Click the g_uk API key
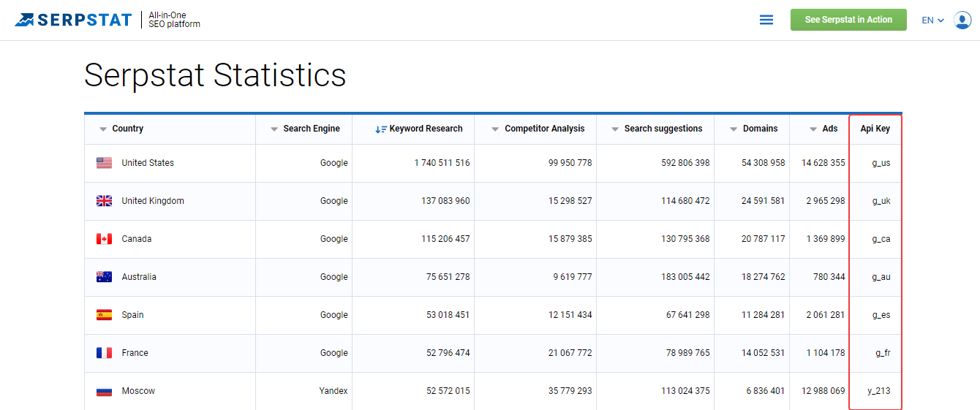The height and width of the screenshot is (410, 980). (x=881, y=201)
